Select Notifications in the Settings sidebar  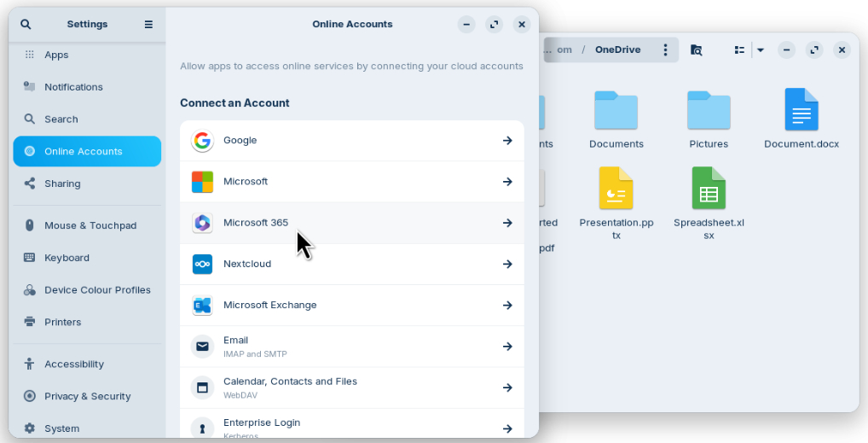[73, 87]
